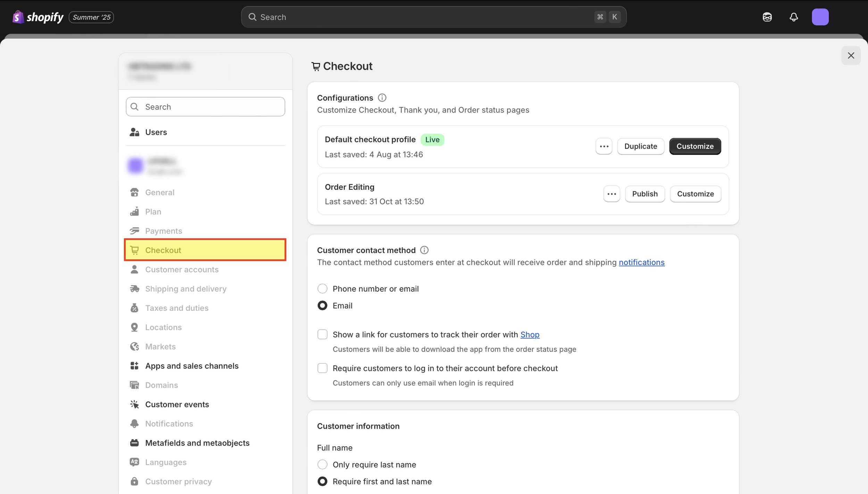Click the Customer contact method info icon
The height and width of the screenshot is (494, 868).
[424, 250]
